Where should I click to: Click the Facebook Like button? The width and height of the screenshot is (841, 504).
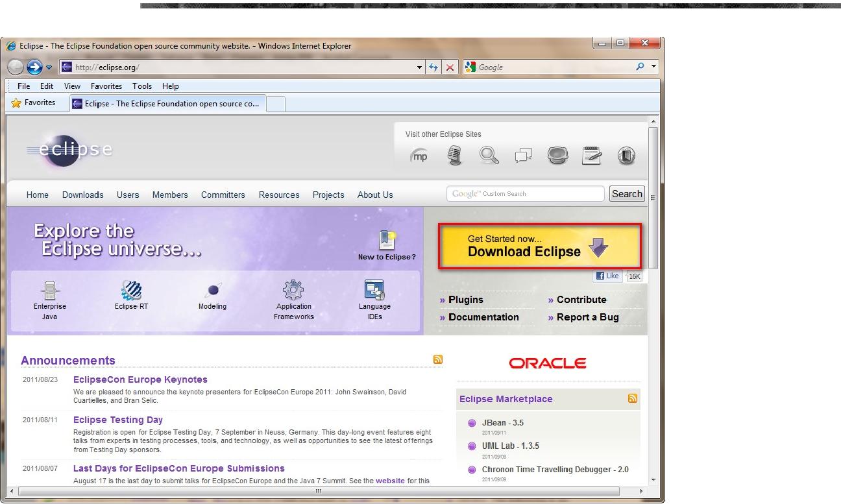tap(608, 276)
